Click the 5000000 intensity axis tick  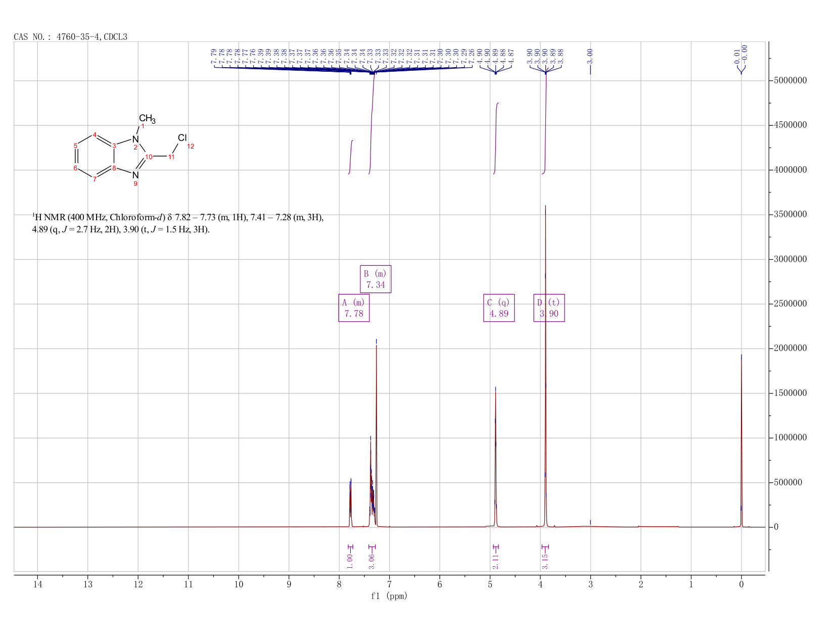790,80
